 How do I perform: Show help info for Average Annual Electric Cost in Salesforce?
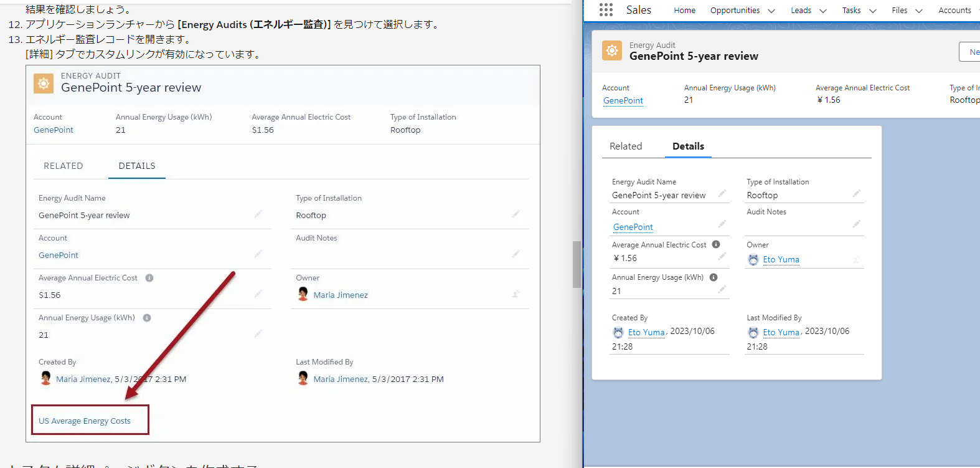coord(716,244)
